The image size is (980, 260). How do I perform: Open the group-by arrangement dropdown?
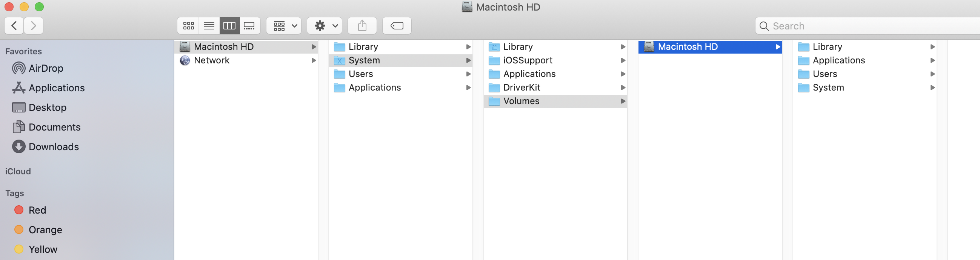pyautogui.click(x=284, y=26)
